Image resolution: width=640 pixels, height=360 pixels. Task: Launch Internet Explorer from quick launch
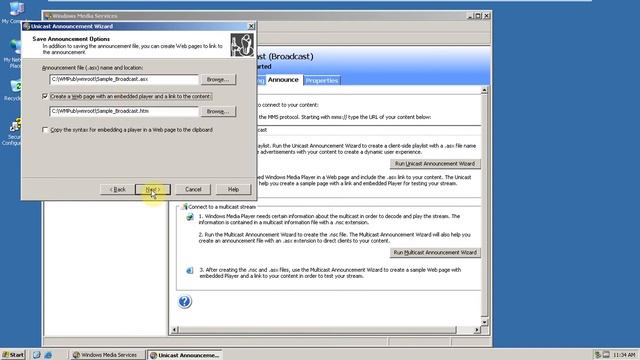pyautogui.click(x=48, y=355)
